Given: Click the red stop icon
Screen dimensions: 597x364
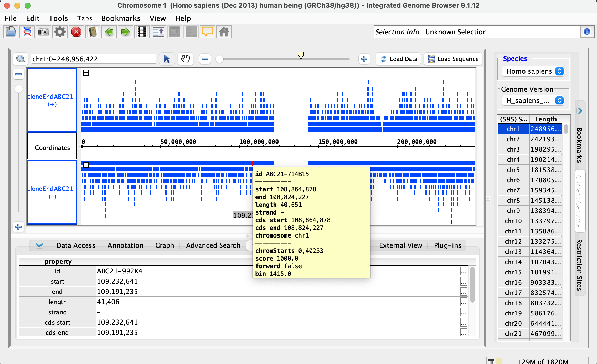Looking at the screenshot, I should [x=76, y=32].
